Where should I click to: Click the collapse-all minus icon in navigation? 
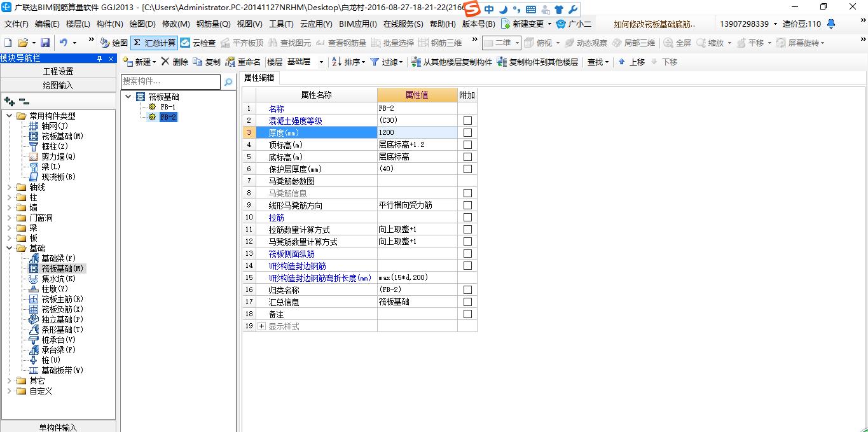click(24, 101)
